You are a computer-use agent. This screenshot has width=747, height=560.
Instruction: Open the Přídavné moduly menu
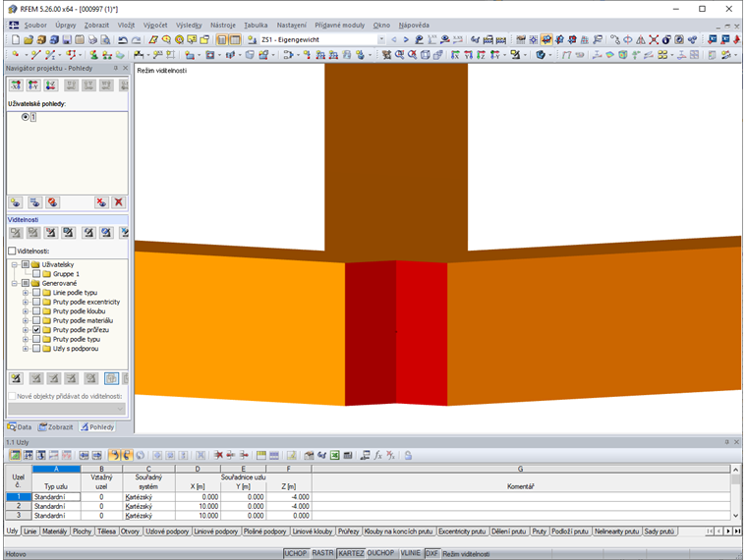point(340,26)
